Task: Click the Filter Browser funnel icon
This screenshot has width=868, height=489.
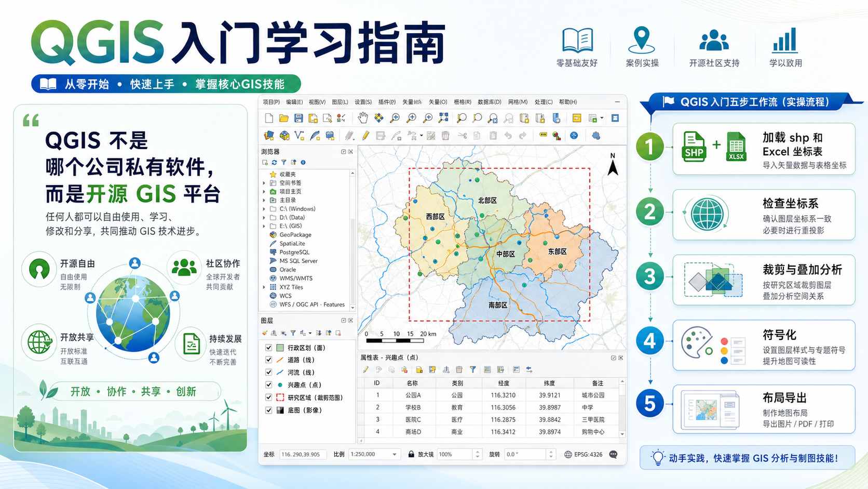Action: [x=283, y=163]
